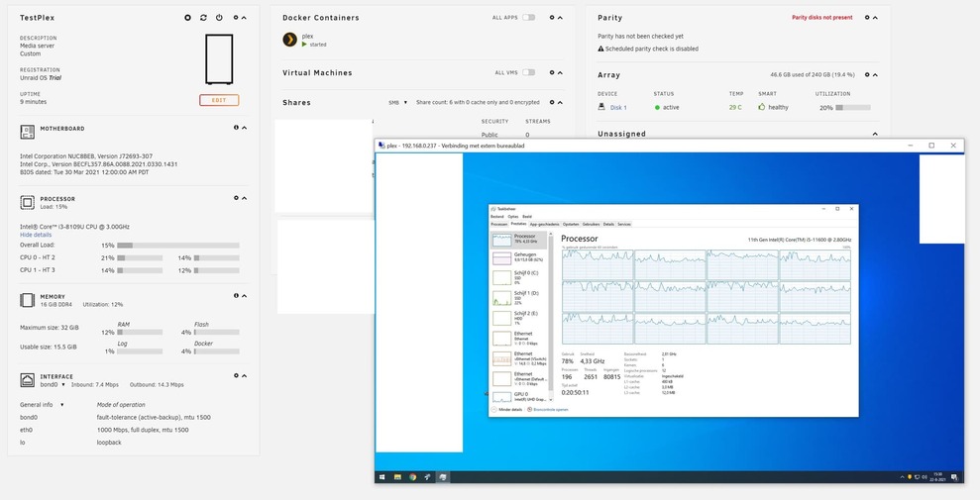Click the stop array icon in TestPlex header
Viewport: 980px width, 500px height.
pos(187,18)
